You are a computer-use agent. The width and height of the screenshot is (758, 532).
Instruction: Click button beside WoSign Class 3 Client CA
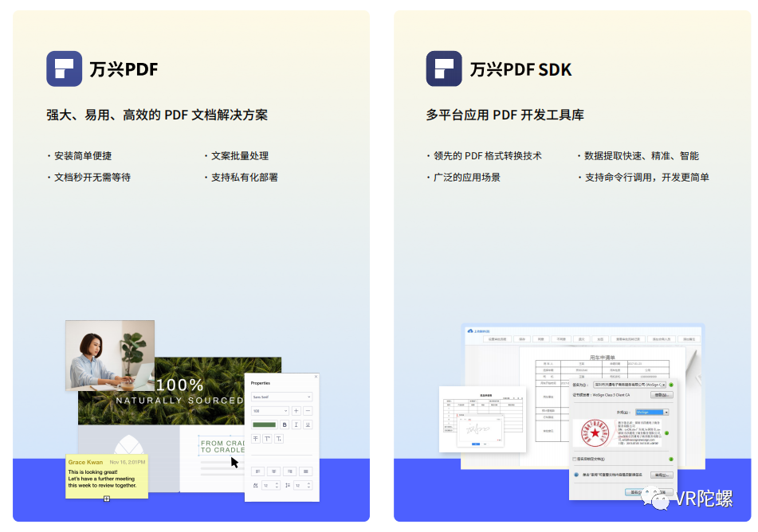(x=662, y=395)
